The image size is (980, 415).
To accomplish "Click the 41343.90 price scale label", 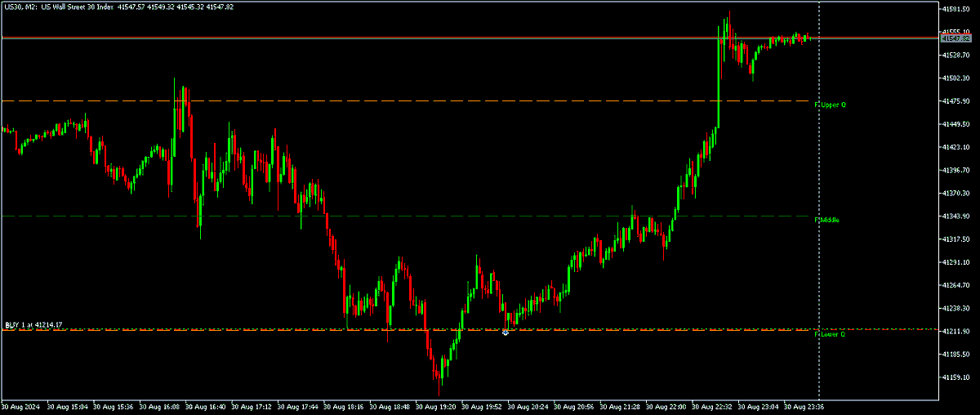I will point(955,216).
